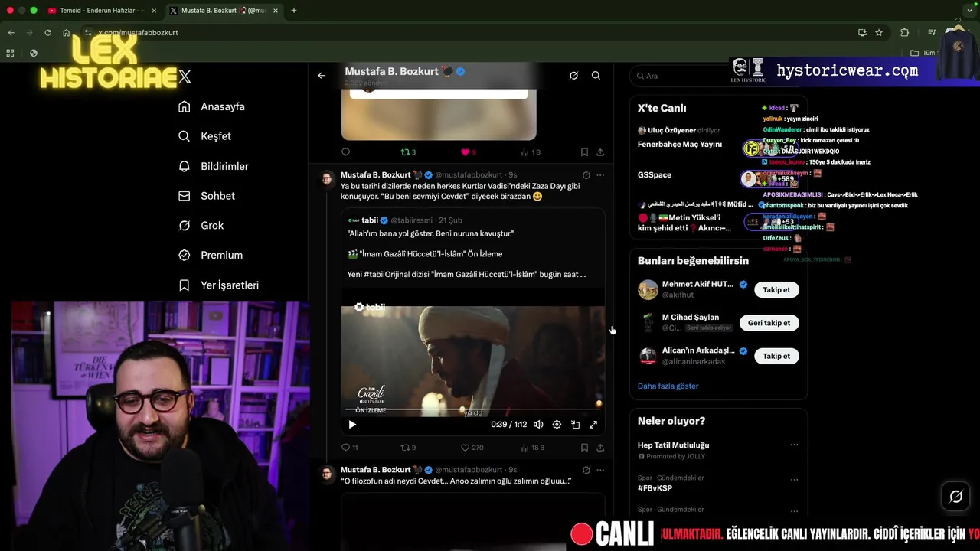Screen dimensions: 980x551
Task: Open Premium in the sidebar
Action: pos(210,255)
